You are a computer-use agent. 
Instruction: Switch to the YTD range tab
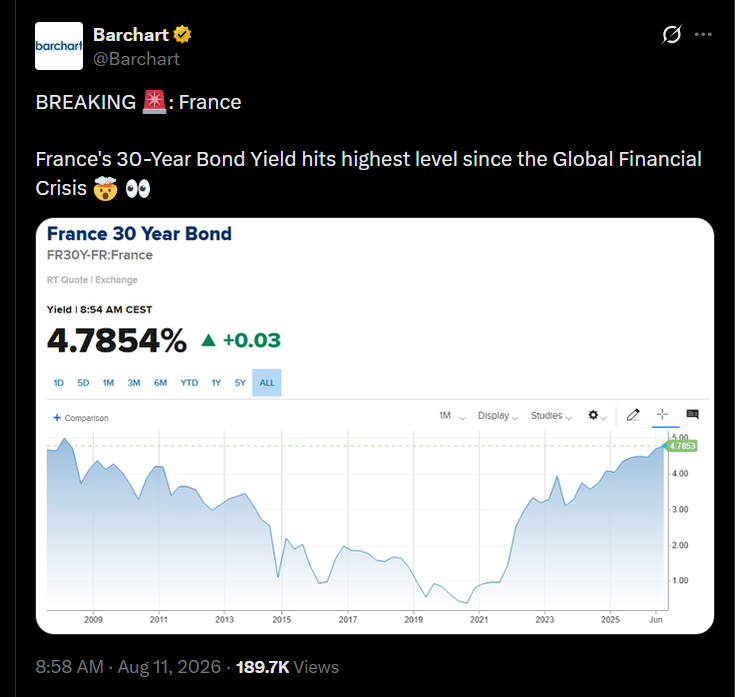click(x=189, y=382)
